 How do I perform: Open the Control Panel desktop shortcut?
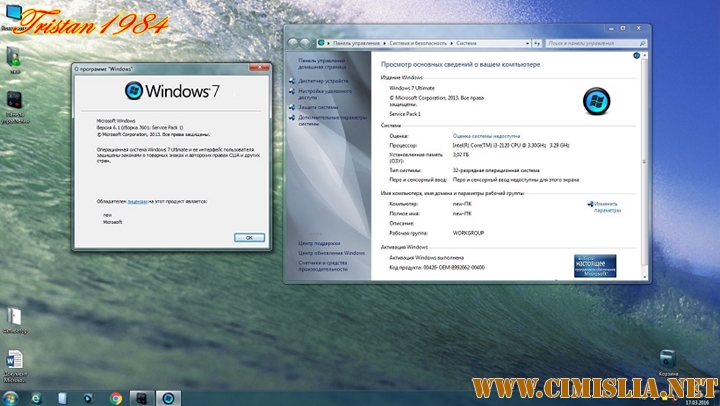point(15,102)
